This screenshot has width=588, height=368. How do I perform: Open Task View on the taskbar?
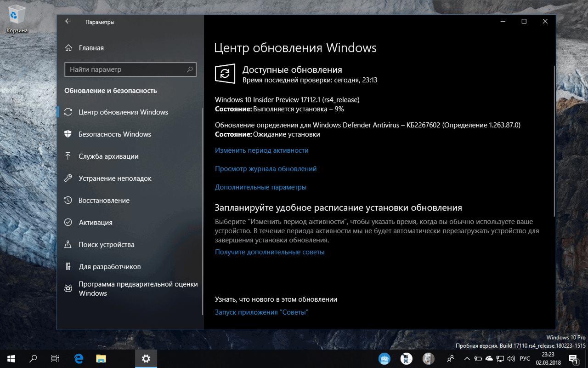[x=55, y=358]
